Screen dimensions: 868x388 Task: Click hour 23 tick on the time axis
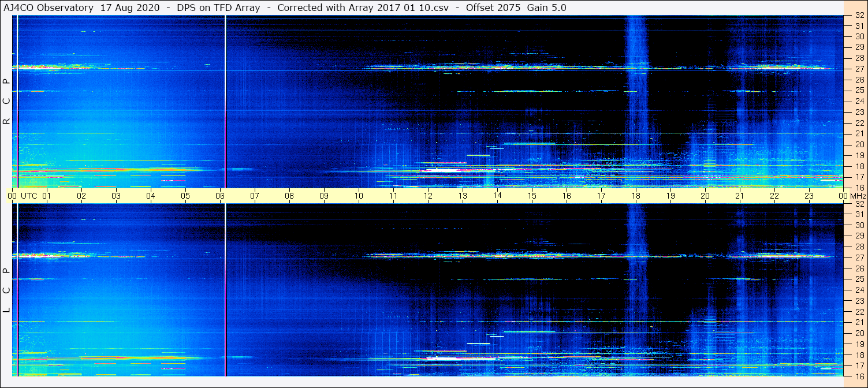(809, 196)
